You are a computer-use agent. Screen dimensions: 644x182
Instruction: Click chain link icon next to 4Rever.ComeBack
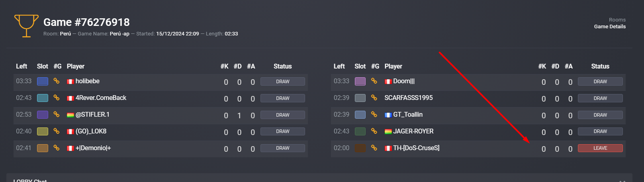point(57,98)
